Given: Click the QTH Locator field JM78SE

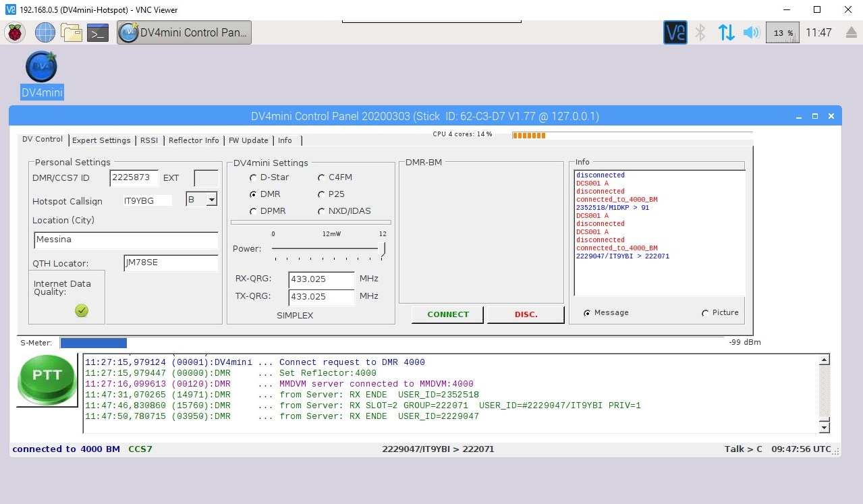Looking at the screenshot, I should click(x=171, y=262).
